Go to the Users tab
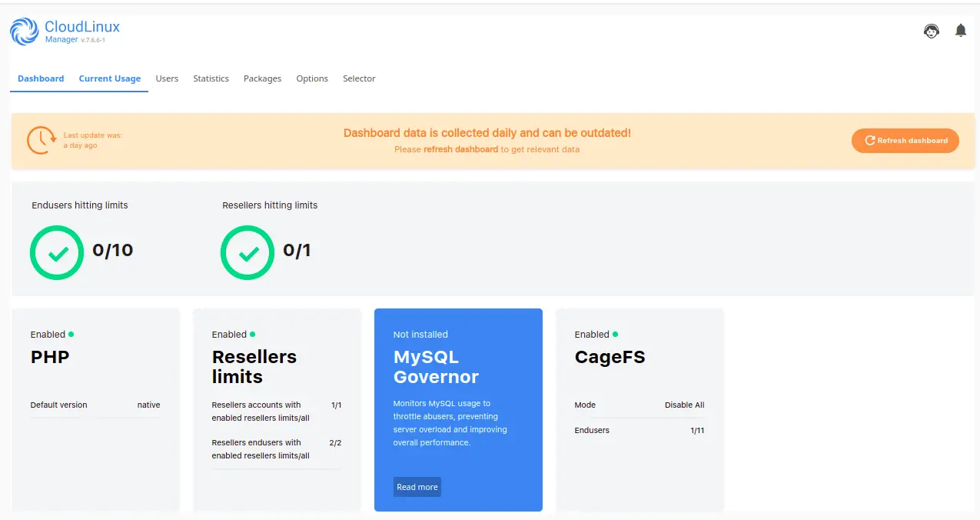This screenshot has height=520, width=980. tap(167, 78)
